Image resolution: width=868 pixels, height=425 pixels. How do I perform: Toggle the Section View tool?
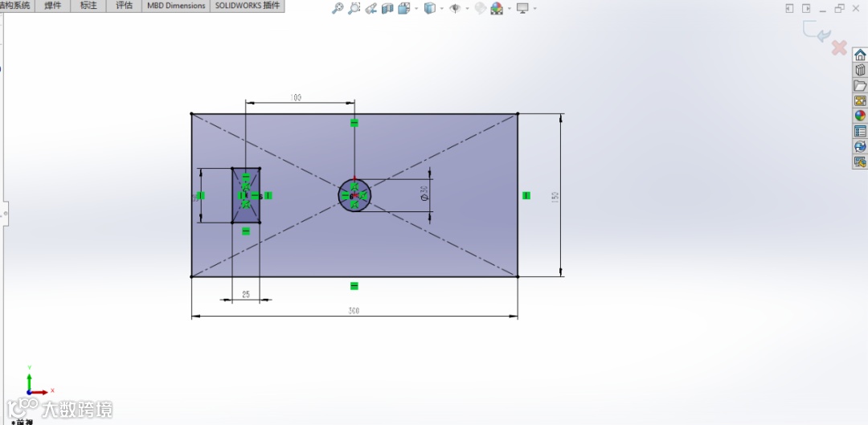click(387, 8)
